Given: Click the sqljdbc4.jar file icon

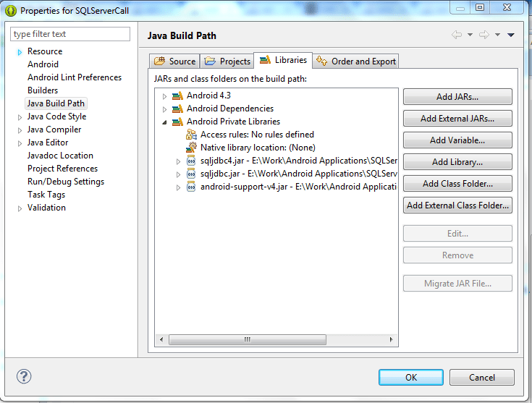Looking at the screenshot, I should click(x=191, y=161).
